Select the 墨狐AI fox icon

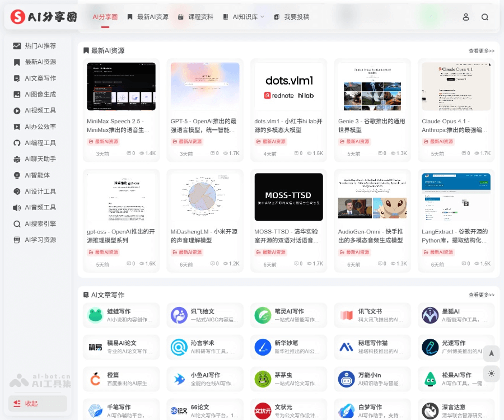tap(430, 315)
